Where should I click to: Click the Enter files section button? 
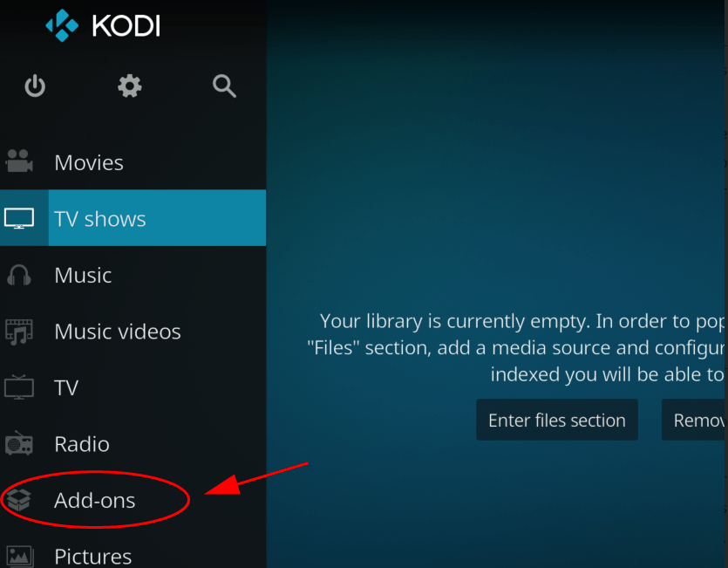556,420
